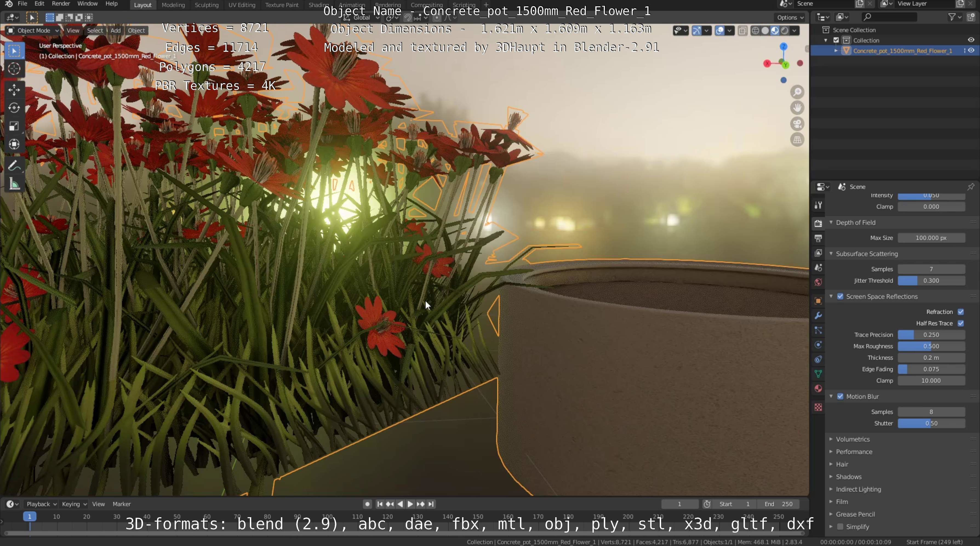
Task: Switch to wireframe viewport shading
Action: [756, 31]
